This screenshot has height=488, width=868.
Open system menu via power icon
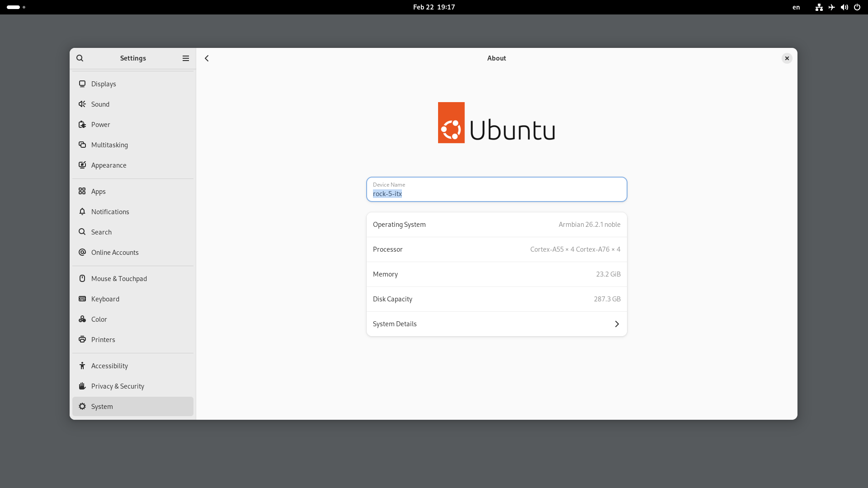tap(857, 7)
